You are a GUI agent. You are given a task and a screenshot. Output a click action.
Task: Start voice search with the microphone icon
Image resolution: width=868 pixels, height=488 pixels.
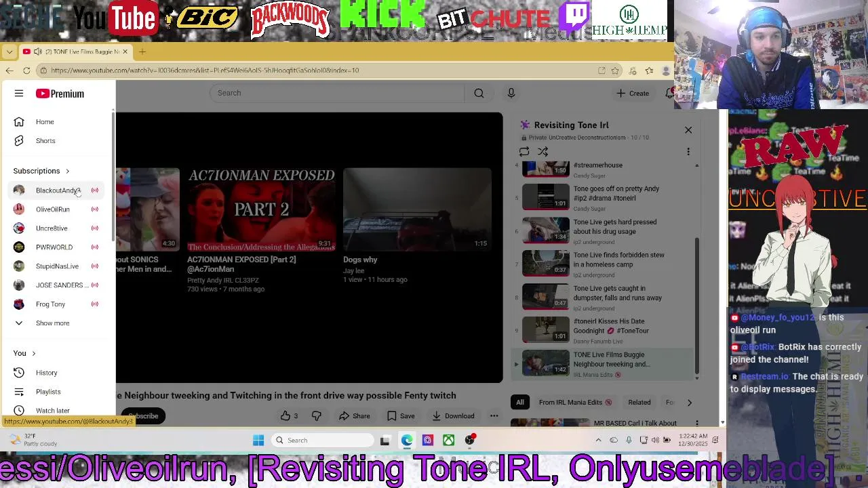511,93
